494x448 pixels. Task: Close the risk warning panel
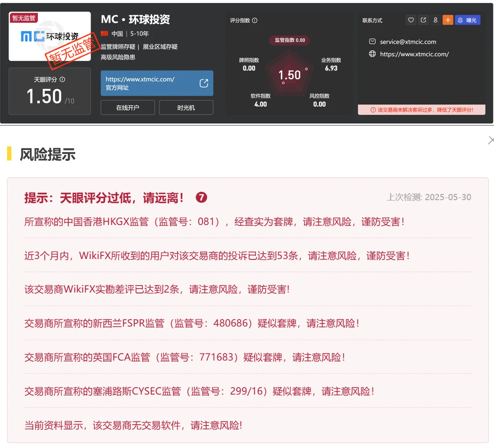(x=491, y=140)
